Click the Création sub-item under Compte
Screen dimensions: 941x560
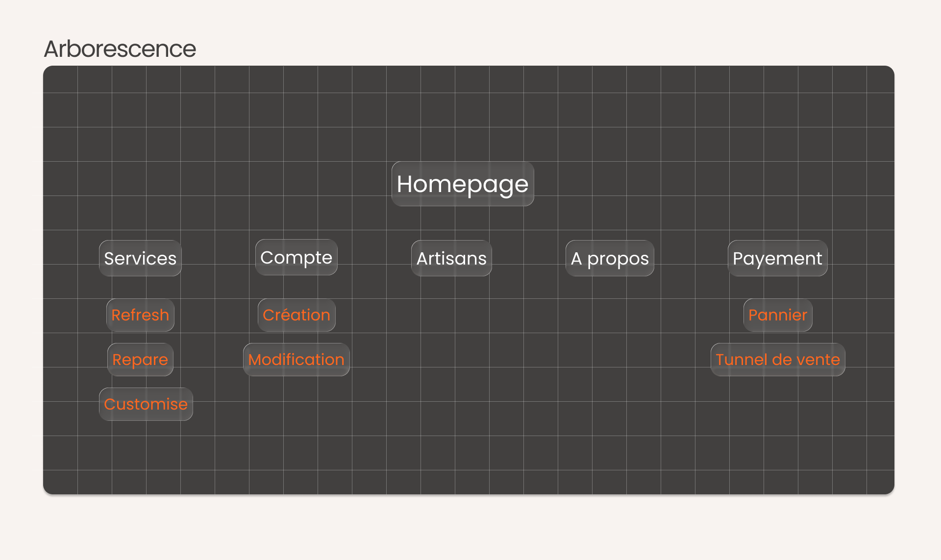point(297,315)
